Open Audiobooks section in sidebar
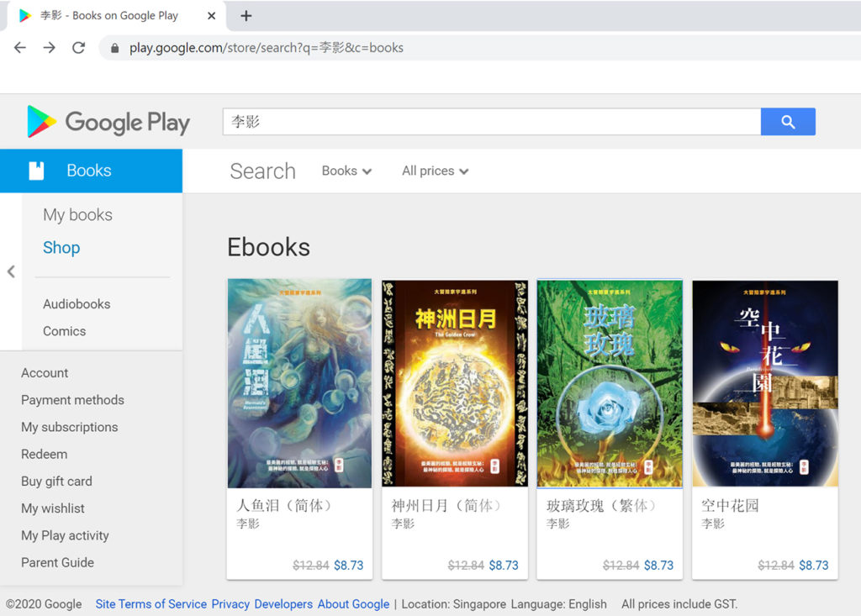This screenshot has width=861, height=616. point(77,304)
